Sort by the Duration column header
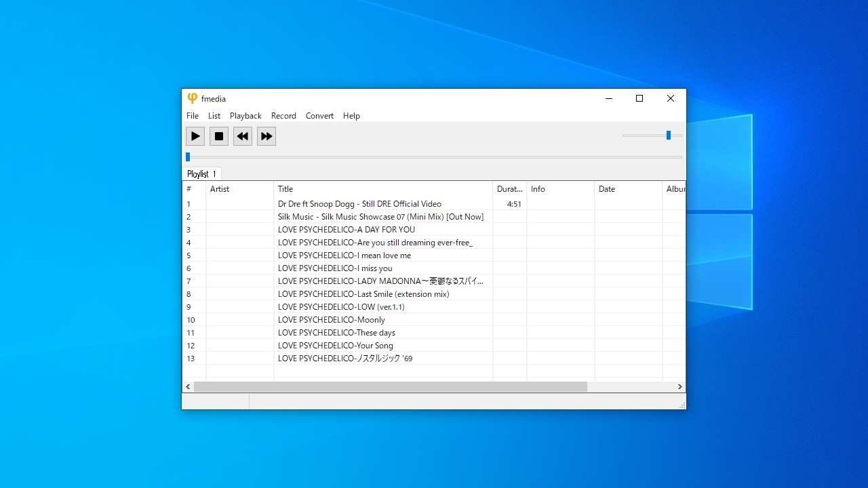This screenshot has height=488, width=868. click(510, 189)
